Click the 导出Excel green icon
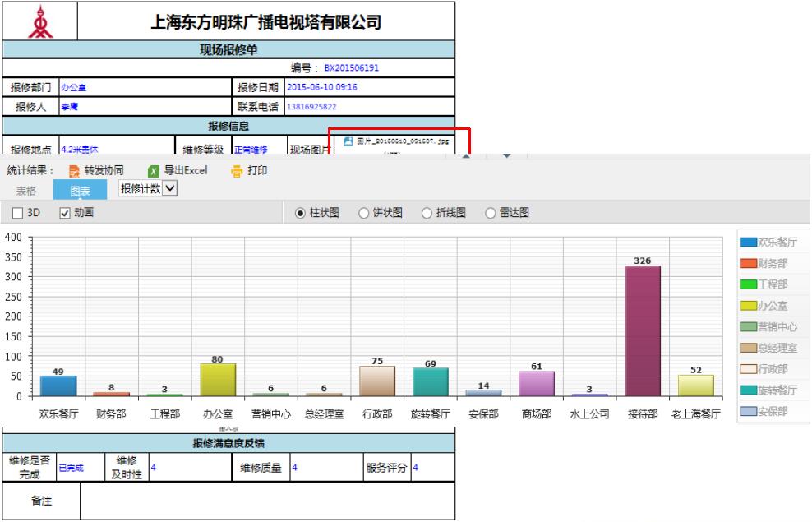The width and height of the screenshot is (812, 522). tap(154, 171)
